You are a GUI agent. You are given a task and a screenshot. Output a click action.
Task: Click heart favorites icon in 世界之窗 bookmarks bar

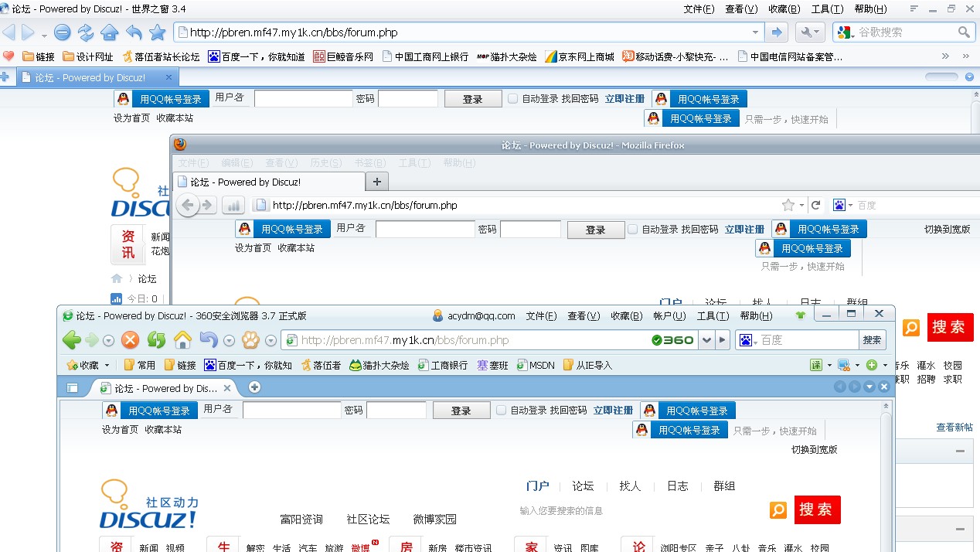coord(9,56)
